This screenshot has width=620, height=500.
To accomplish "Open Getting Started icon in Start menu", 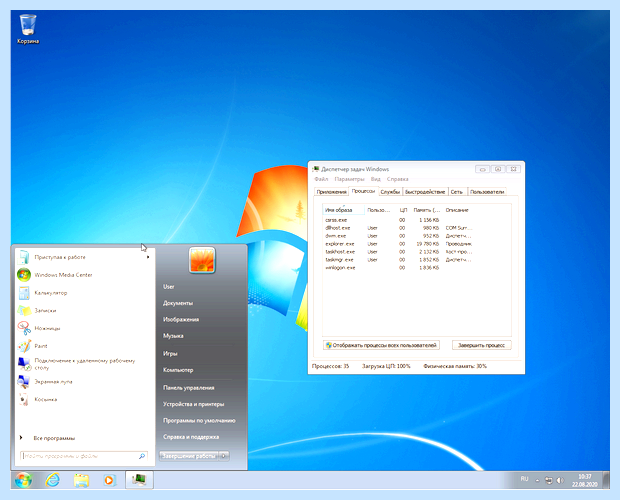I will 24,257.
